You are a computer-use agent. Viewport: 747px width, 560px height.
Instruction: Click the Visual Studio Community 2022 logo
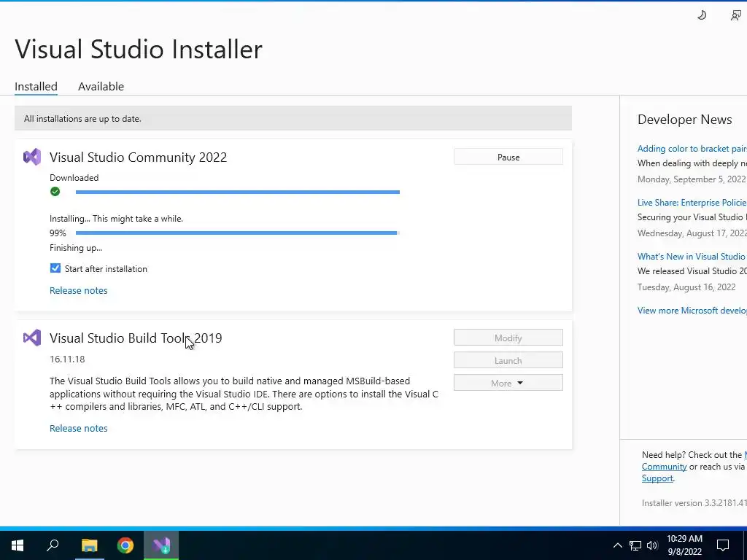pos(32,157)
